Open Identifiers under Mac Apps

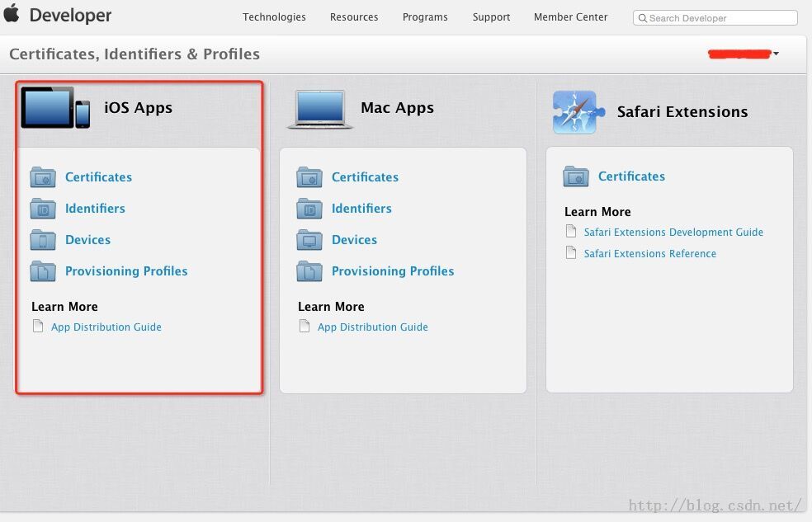pos(361,209)
